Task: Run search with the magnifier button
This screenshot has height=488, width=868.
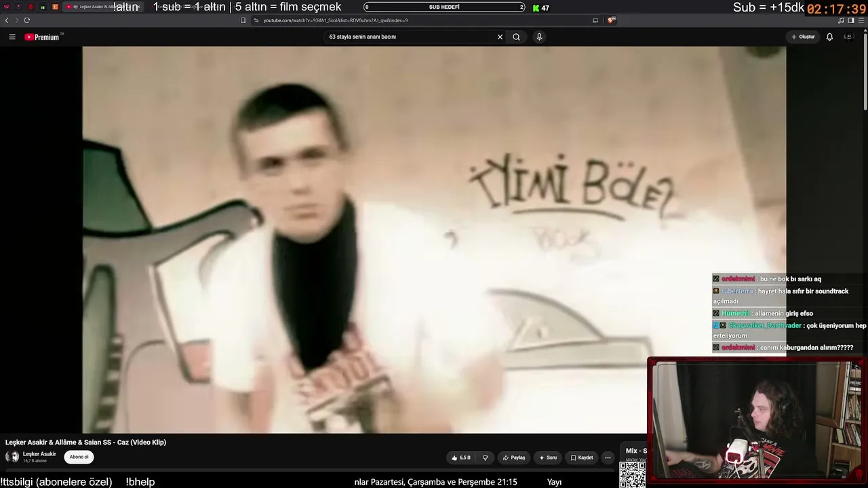Action: tap(517, 37)
